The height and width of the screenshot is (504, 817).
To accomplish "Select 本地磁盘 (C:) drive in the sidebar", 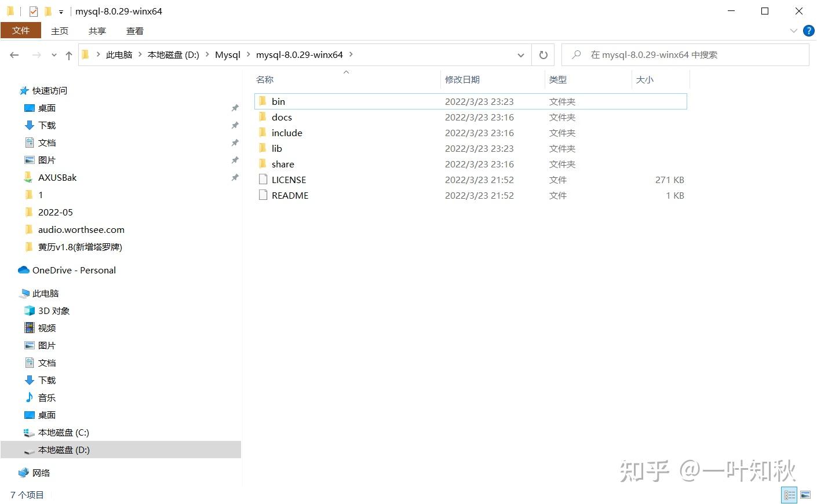I will [x=63, y=432].
